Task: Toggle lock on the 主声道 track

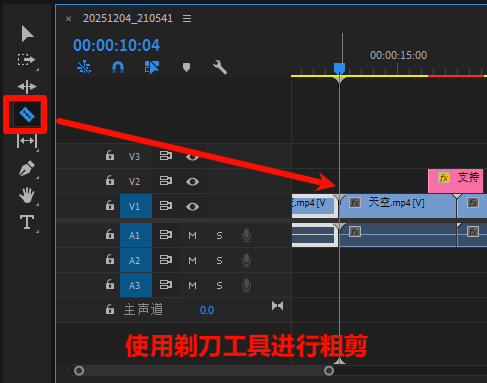Action: 110,310
